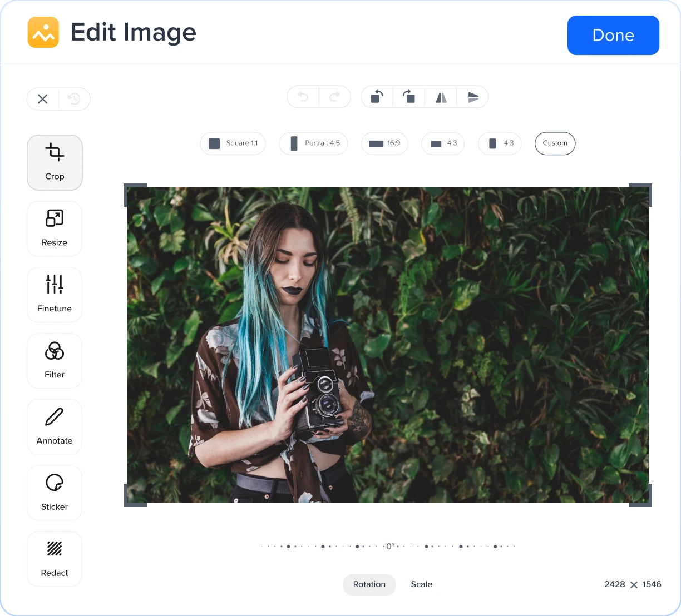Click the bottom-right crop corner handle
Image resolution: width=681 pixels, height=616 pixels.
(x=640, y=495)
